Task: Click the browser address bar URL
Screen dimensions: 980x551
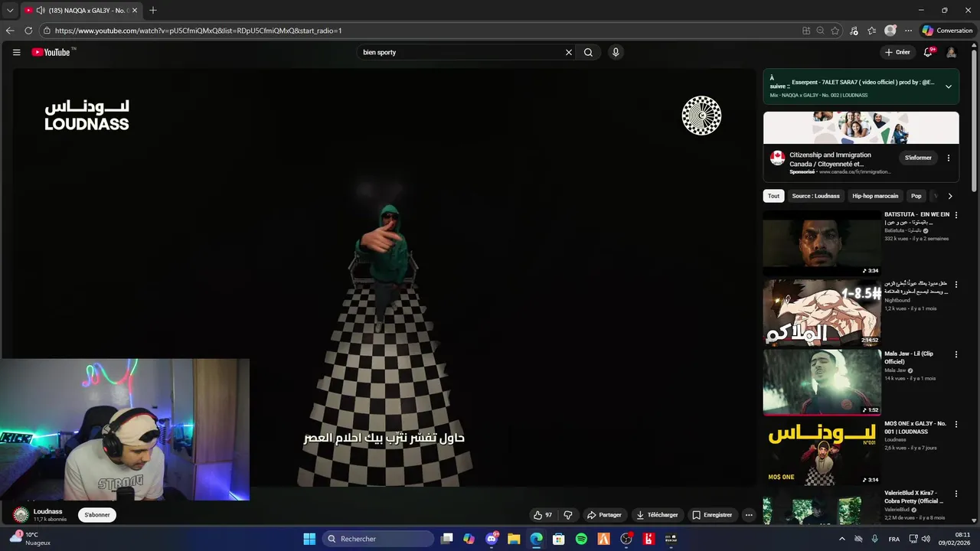Action: coord(198,31)
